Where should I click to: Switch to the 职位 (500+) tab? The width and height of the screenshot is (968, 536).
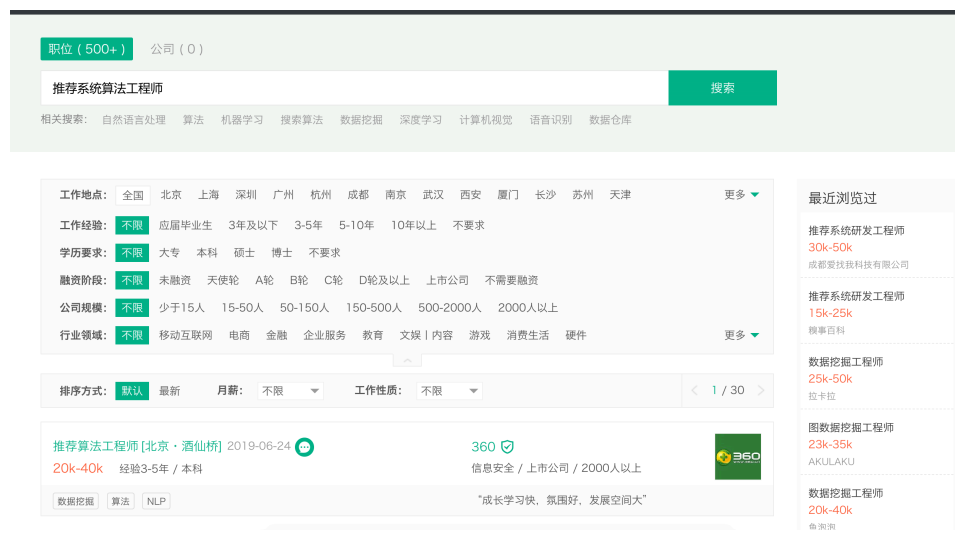(86, 49)
